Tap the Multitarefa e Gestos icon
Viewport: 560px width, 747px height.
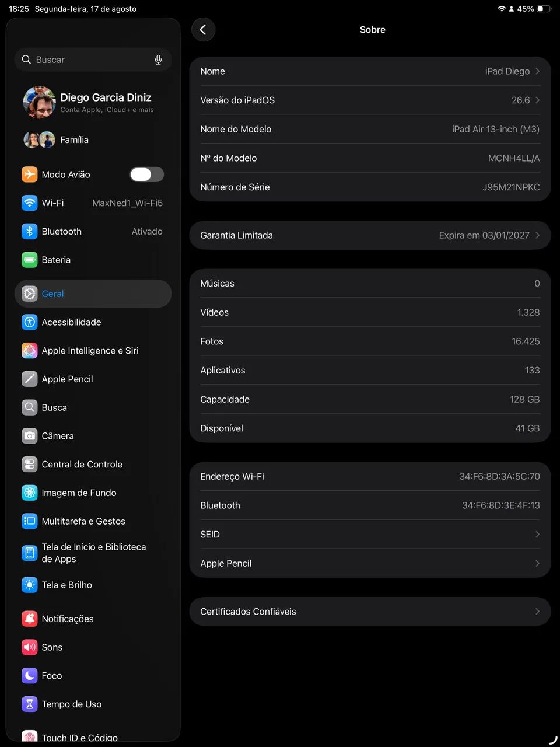(30, 521)
